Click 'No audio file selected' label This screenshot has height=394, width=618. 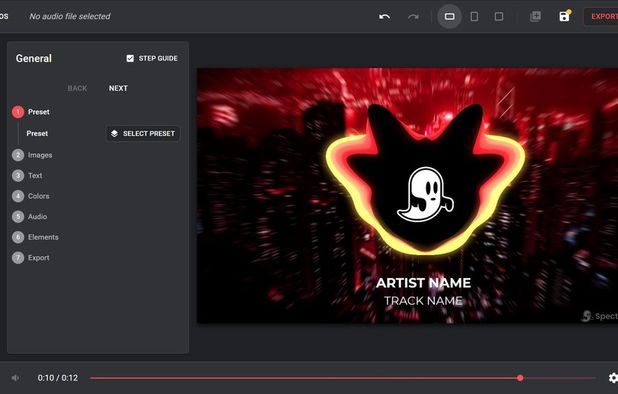click(x=70, y=17)
